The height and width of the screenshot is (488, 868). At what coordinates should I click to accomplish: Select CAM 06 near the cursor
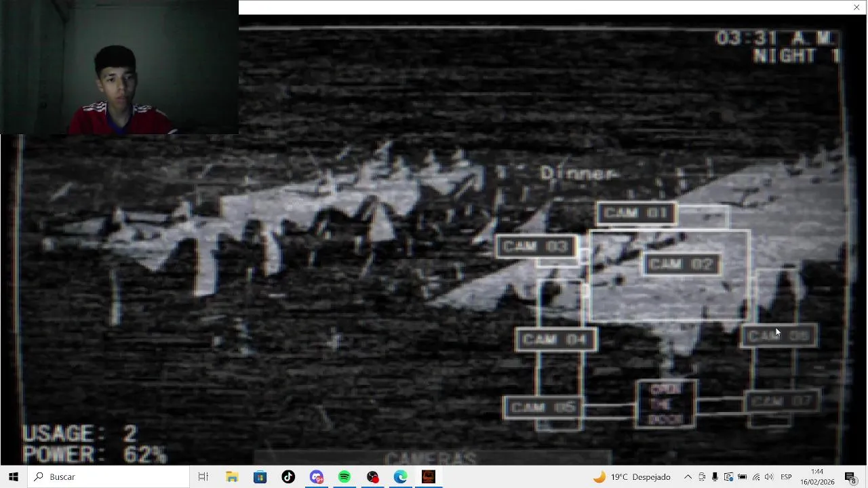778,336
